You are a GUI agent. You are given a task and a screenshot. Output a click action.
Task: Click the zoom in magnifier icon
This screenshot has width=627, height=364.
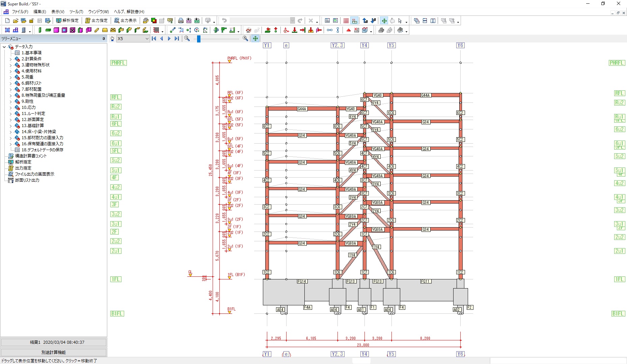(245, 39)
